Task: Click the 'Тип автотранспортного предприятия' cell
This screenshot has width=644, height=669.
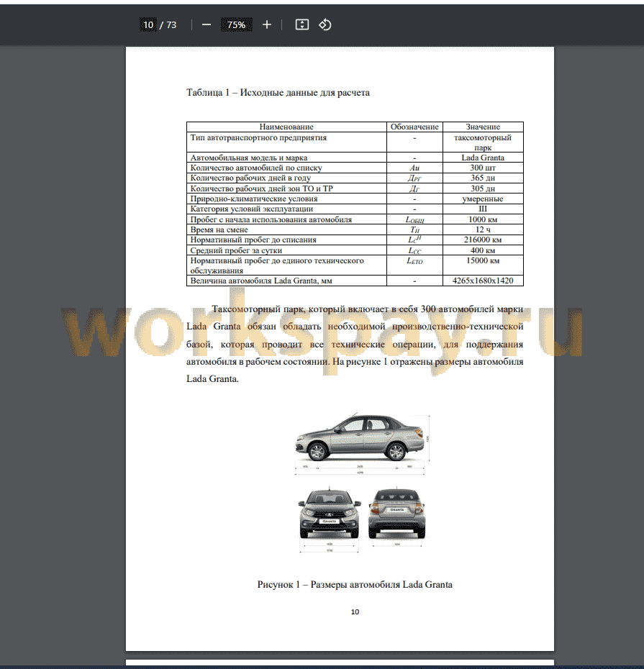Action: 286,142
